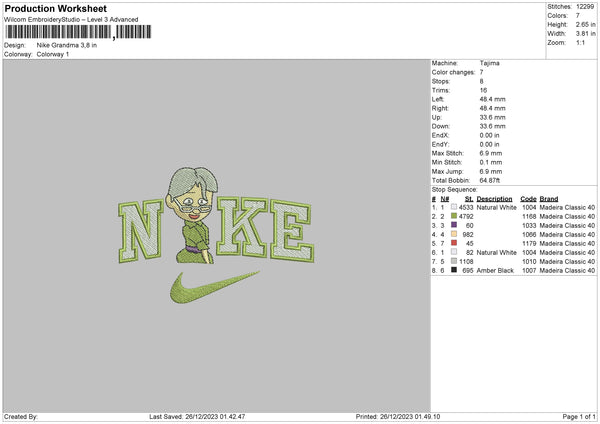The width and height of the screenshot is (600, 424).
Task: Click the 'Stop Sequence:' heading
Action: 455,190
